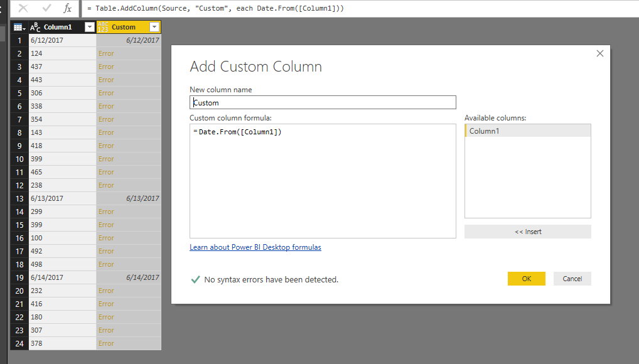Select row number 13 header

[19, 198]
